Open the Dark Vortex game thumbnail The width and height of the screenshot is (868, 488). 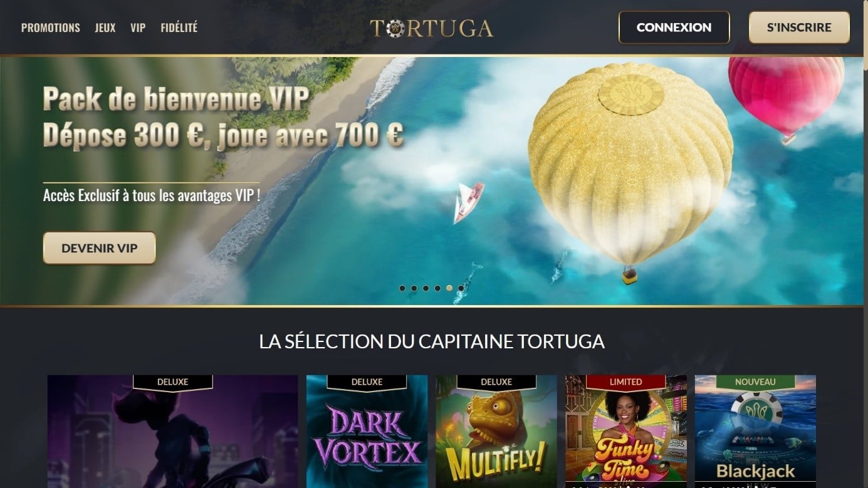(x=367, y=432)
